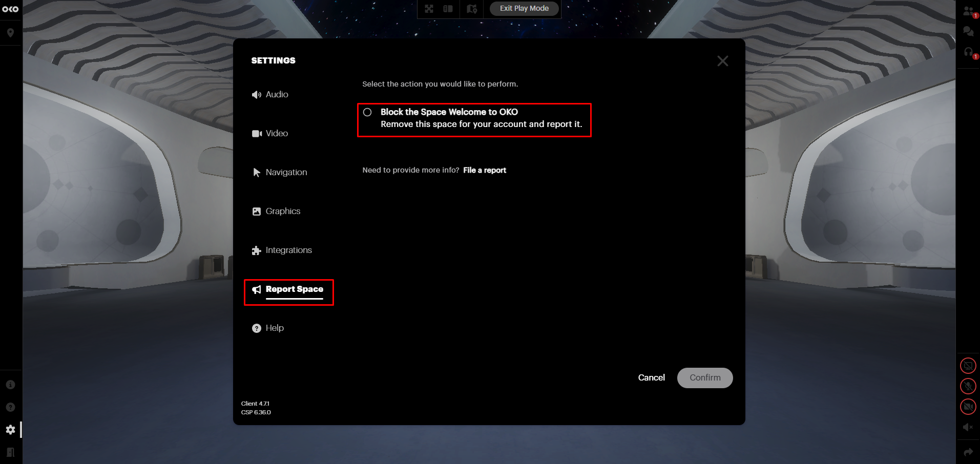Screen dimensions: 980x464
Task: Click the CSP 6.36.0 version text
Action: (x=256, y=412)
